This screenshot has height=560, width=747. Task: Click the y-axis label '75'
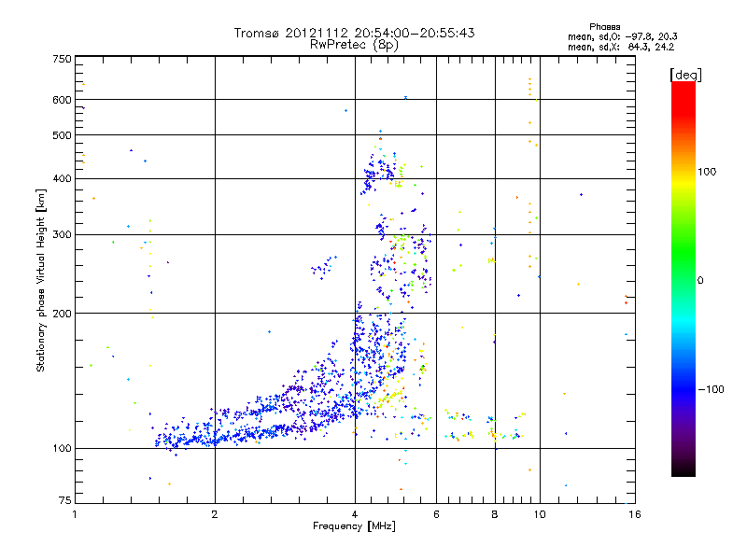[x=65, y=500]
